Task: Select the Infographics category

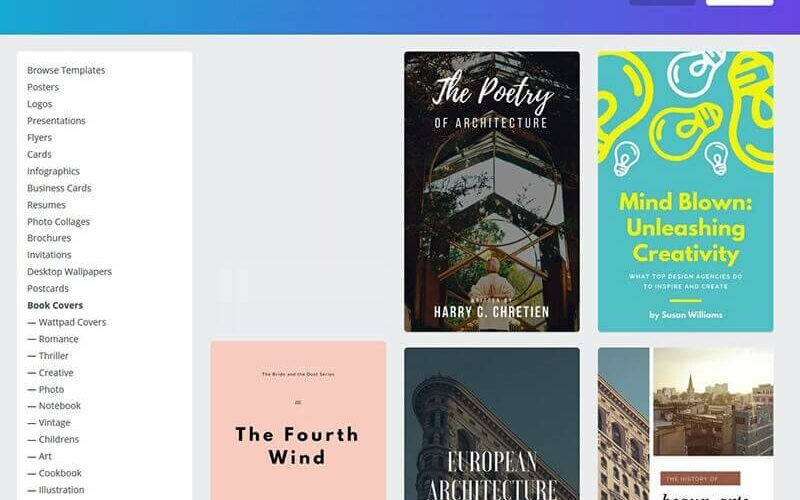Action: point(53,171)
